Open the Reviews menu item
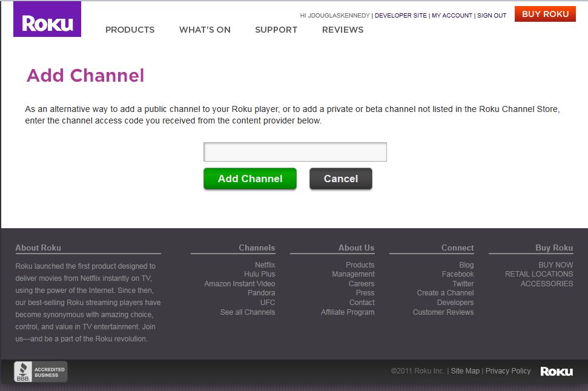Viewport: 588px width, 391px height. [x=343, y=30]
